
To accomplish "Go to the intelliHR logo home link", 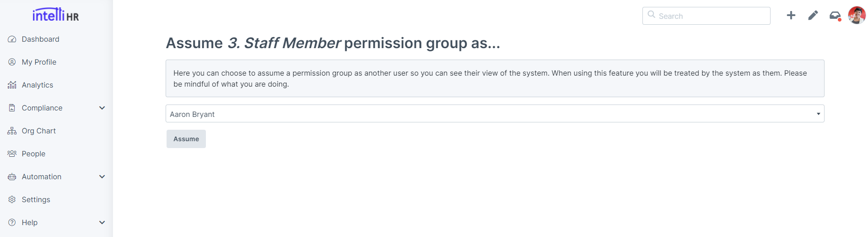I will click(x=56, y=15).
